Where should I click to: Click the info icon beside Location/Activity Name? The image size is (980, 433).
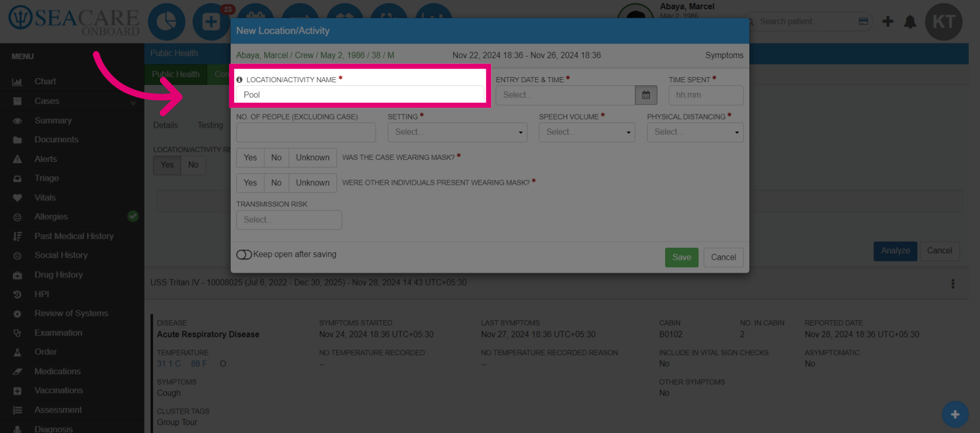coord(239,80)
